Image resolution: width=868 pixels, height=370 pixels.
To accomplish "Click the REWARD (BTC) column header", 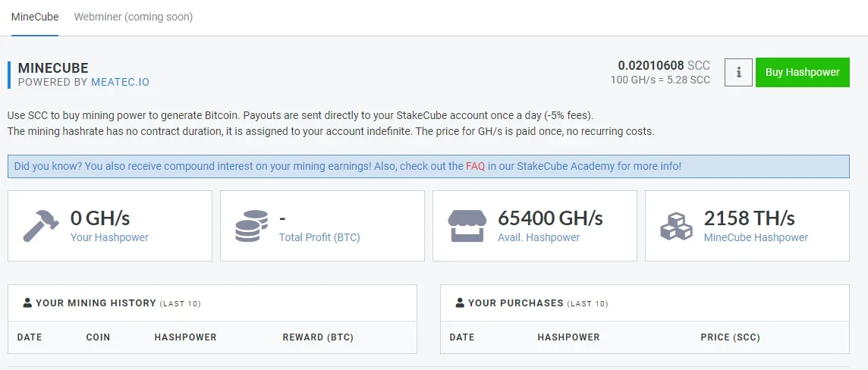I will 318,337.
